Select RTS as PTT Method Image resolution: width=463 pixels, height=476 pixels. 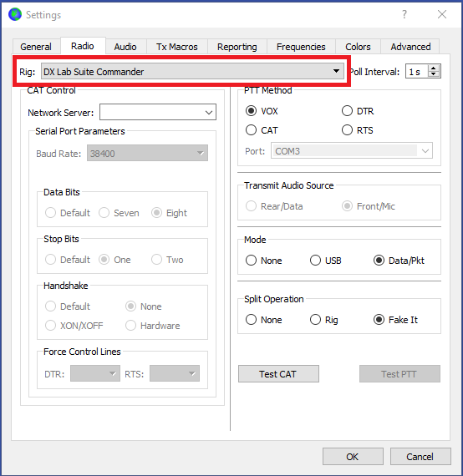(x=357, y=130)
